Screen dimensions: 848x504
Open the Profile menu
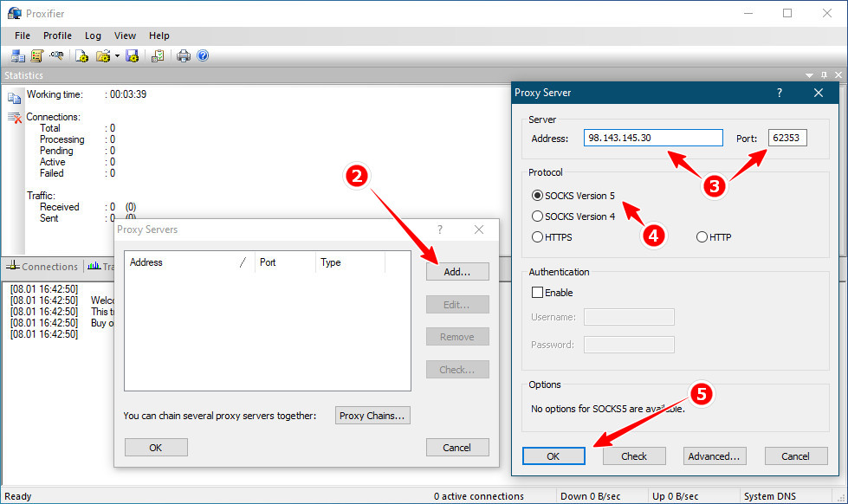coord(57,36)
